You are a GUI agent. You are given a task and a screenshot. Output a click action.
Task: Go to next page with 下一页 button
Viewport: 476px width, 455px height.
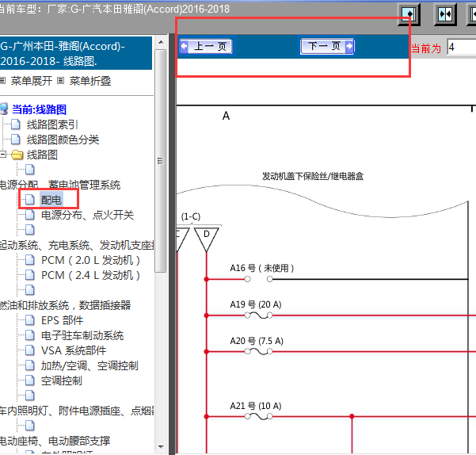(327, 46)
